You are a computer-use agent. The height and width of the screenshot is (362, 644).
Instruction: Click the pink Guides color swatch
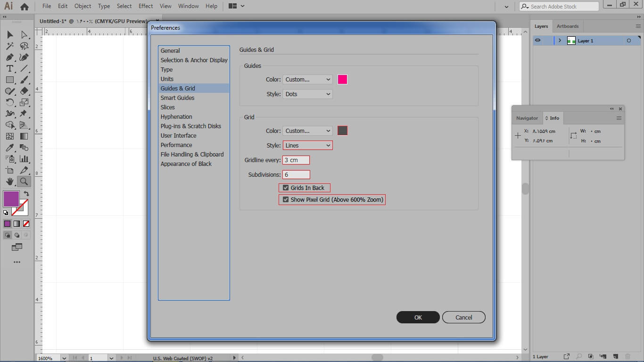tap(342, 79)
